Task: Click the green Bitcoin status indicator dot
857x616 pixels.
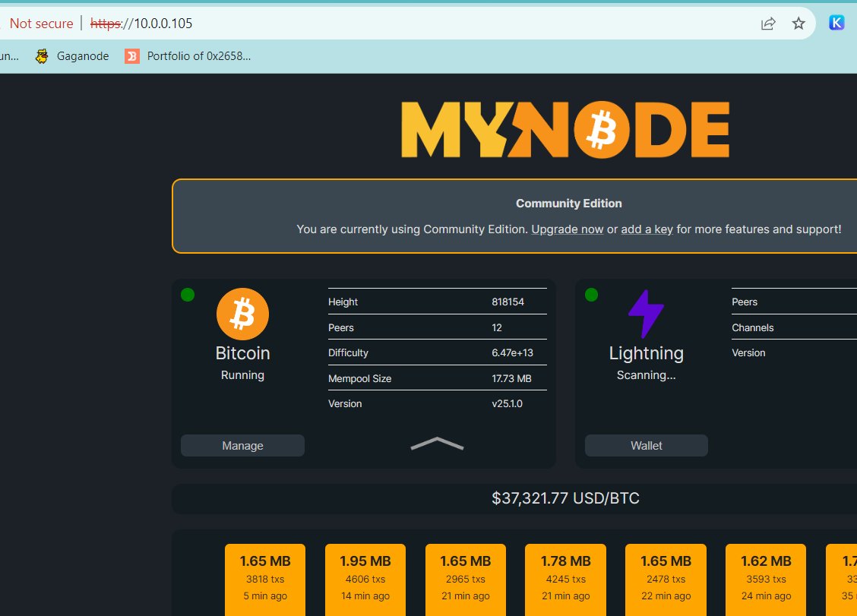Action: click(188, 295)
